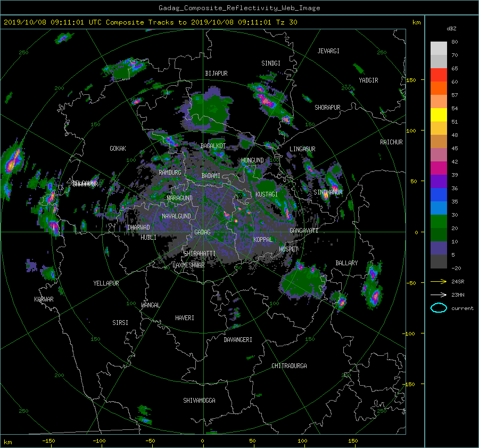Click the SHIVAMOGGA city label
This screenshot has height=448, width=479.
(199, 401)
